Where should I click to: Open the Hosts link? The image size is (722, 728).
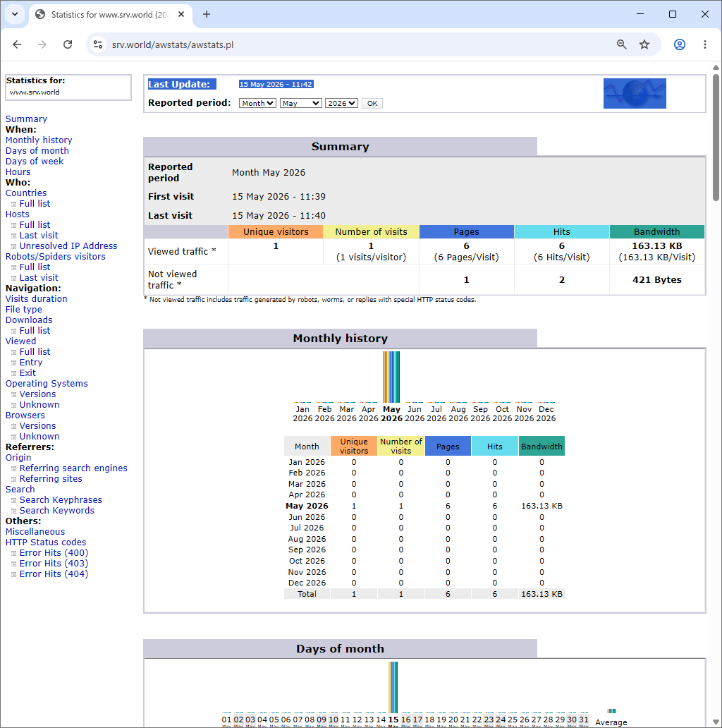pyautogui.click(x=17, y=214)
